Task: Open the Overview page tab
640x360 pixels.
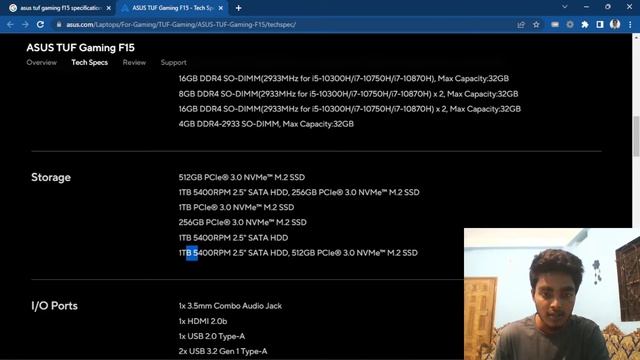Action: [x=42, y=62]
